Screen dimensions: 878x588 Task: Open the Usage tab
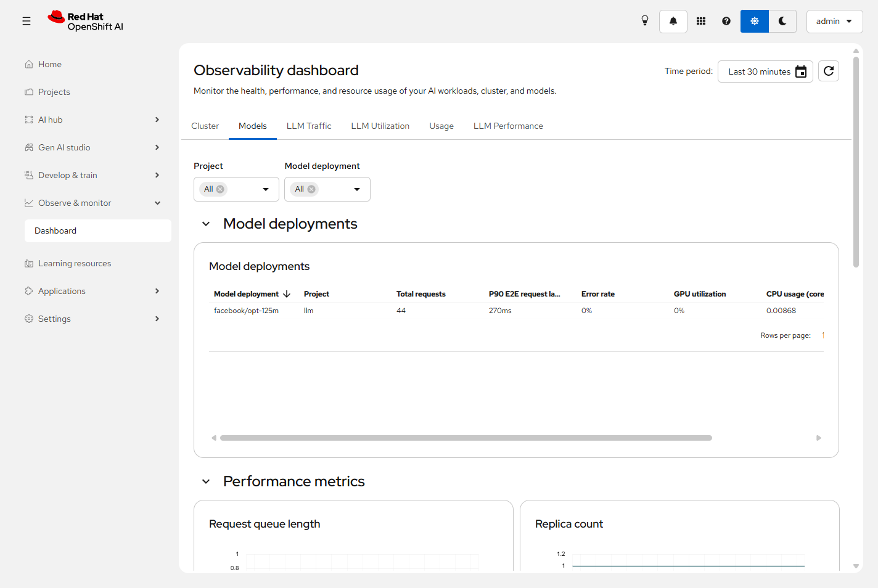pyautogui.click(x=441, y=126)
